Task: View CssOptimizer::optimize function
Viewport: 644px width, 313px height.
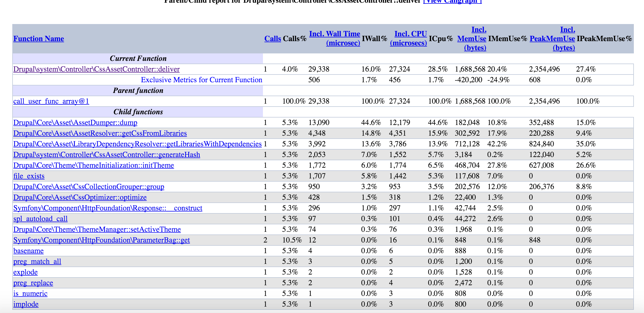Action: pos(80,197)
